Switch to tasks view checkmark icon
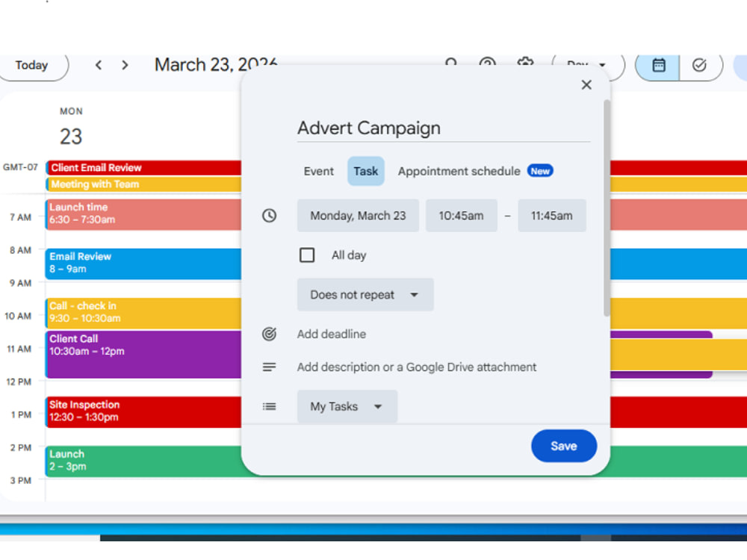This screenshot has height=560, width=747. pyautogui.click(x=700, y=65)
